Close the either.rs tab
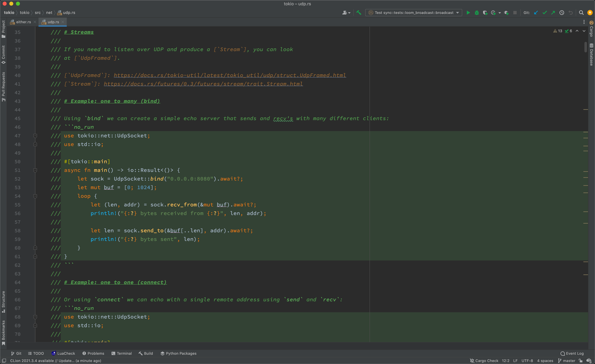This screenshot has height=364, width=595. [35, 22]
